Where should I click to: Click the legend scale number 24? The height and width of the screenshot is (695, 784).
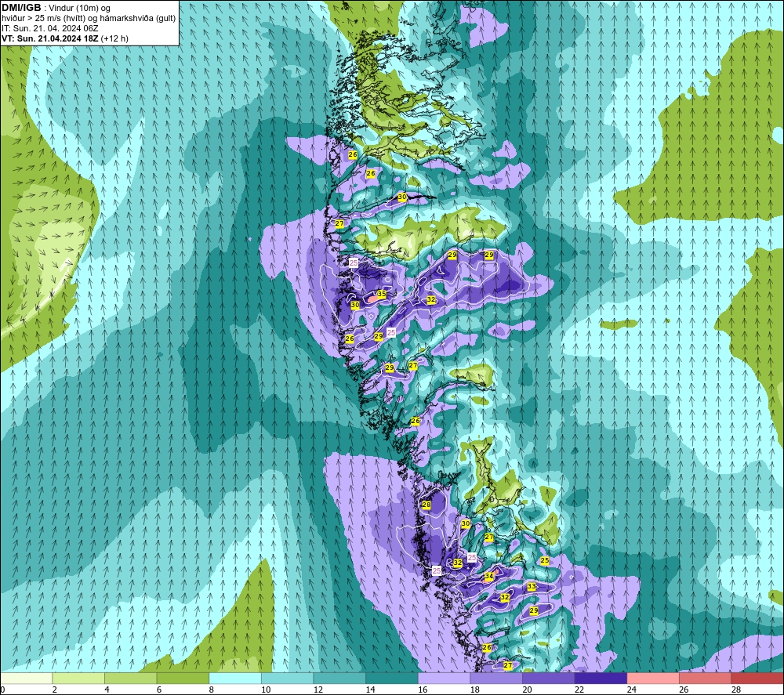[631, 690]
